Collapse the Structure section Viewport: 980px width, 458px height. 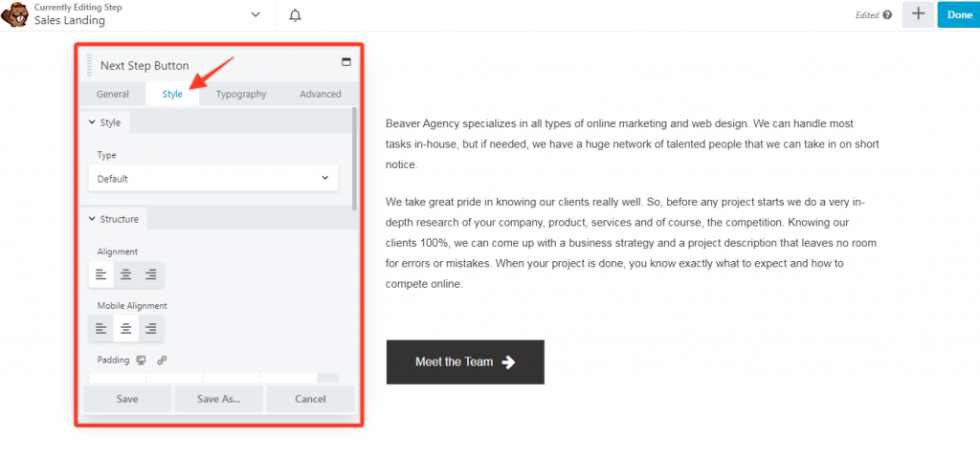(112, 219)
